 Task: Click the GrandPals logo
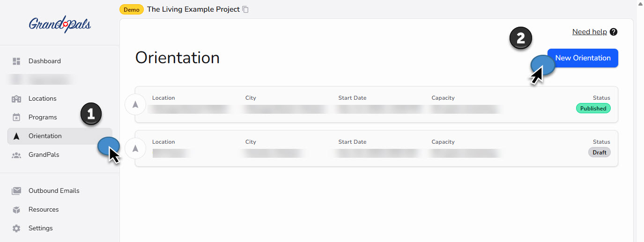point(60,23)
